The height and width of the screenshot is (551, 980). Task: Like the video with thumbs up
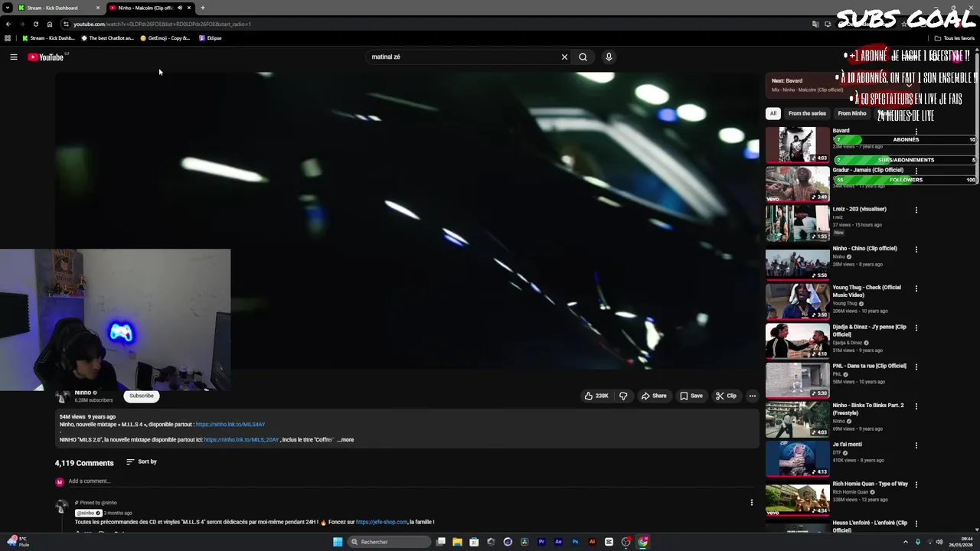click(596, 396)
